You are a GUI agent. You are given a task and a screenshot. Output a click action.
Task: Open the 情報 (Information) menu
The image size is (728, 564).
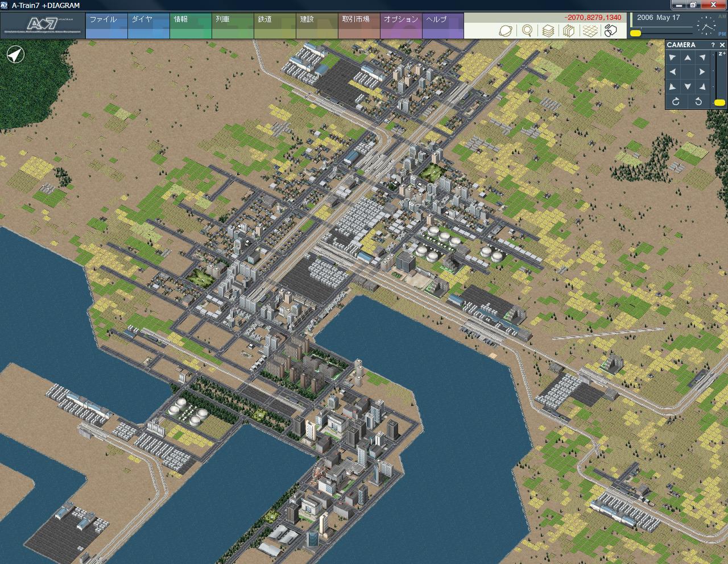coord(191,26)
